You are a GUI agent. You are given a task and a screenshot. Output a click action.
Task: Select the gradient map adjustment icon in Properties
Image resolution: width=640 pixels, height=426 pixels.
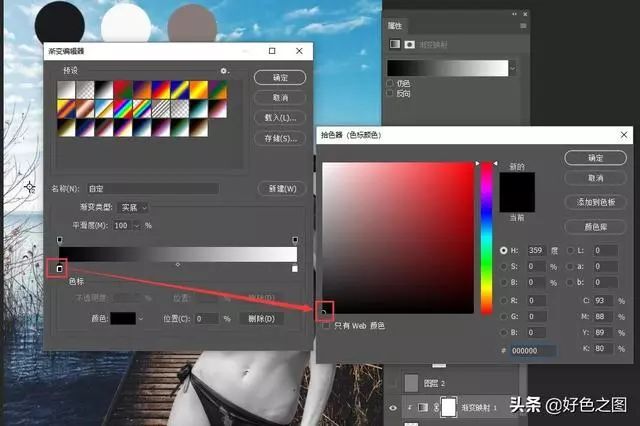click(394, 44)
